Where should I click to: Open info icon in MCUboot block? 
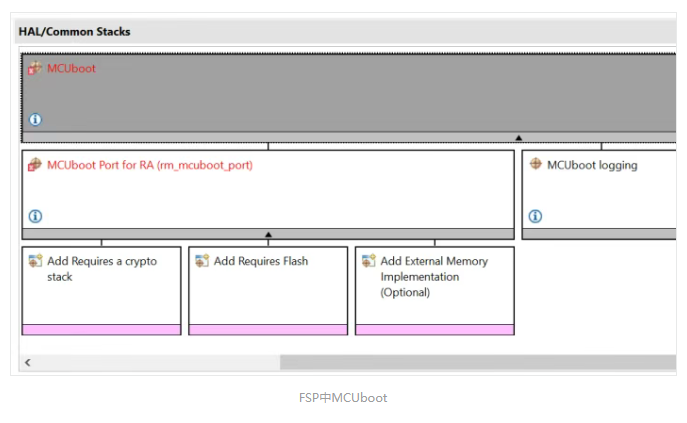tap(35, 119)
